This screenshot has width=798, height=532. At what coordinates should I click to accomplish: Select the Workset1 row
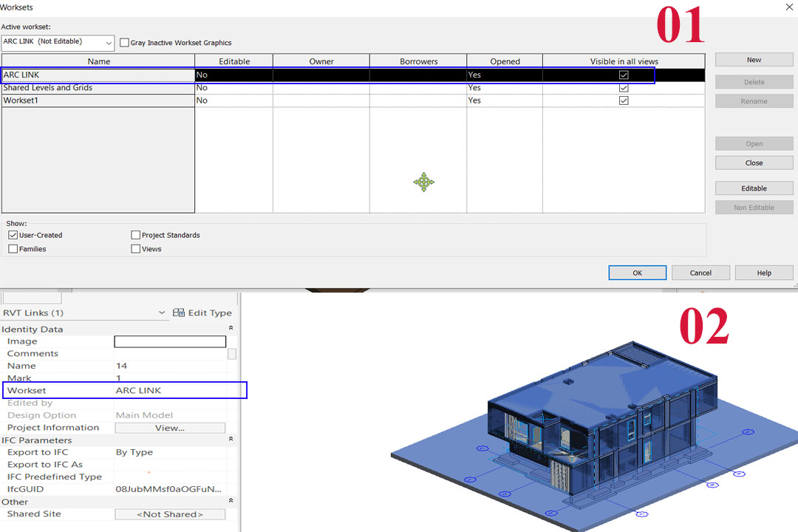(x=98, y=100)
